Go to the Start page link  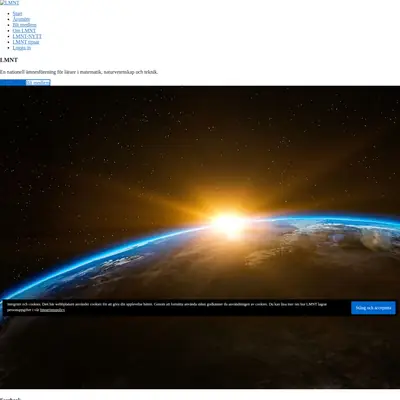17,14
